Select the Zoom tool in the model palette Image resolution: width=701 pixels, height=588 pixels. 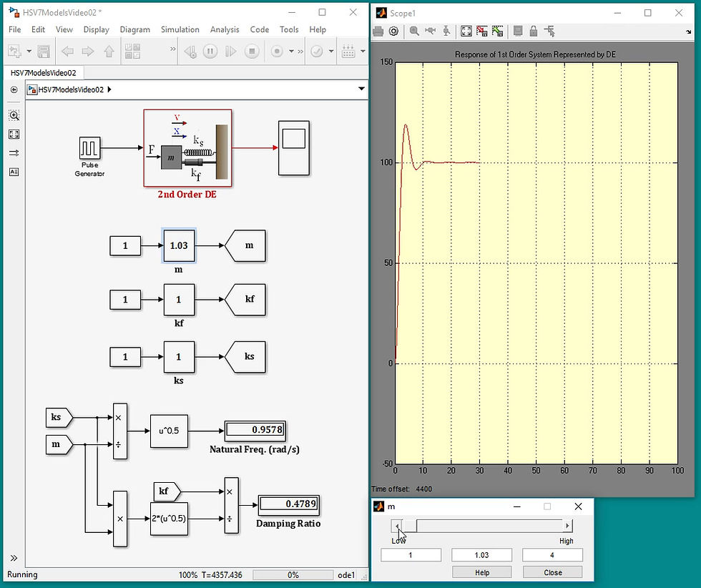point(14,116)
